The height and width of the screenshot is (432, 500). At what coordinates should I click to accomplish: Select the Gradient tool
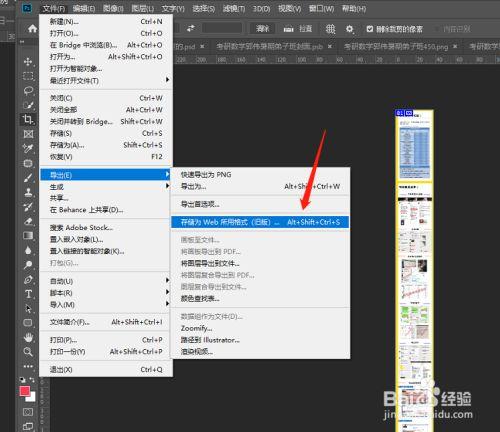point(28,236)
